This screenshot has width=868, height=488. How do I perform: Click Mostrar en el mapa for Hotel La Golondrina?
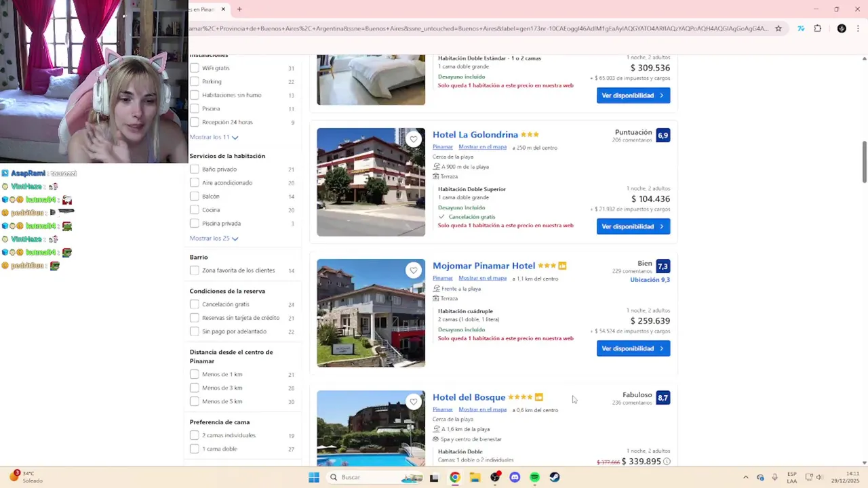point(482,147)
